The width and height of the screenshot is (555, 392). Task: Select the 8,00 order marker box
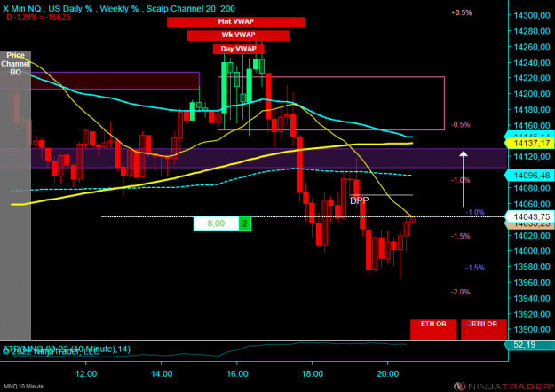216,223
